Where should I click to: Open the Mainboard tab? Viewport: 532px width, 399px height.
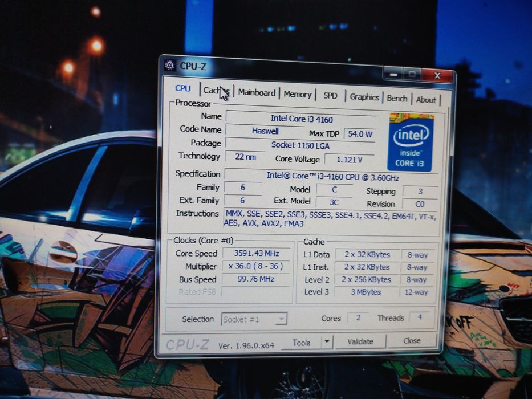(x=257, y=92)
